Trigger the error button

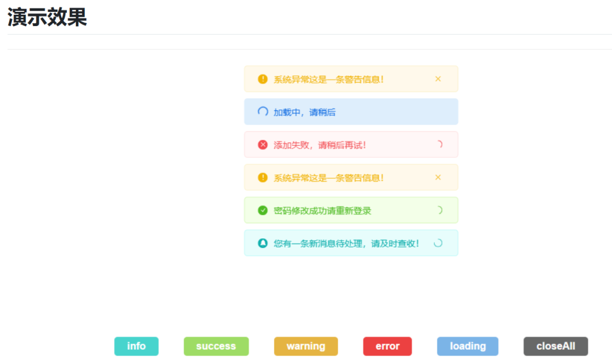tap(387, 346)
